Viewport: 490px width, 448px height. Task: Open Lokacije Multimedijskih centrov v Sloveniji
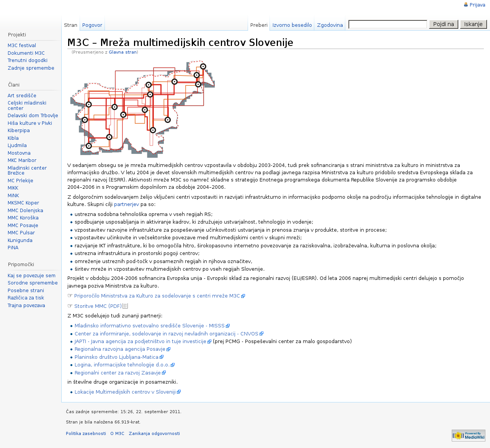[125, 392]
